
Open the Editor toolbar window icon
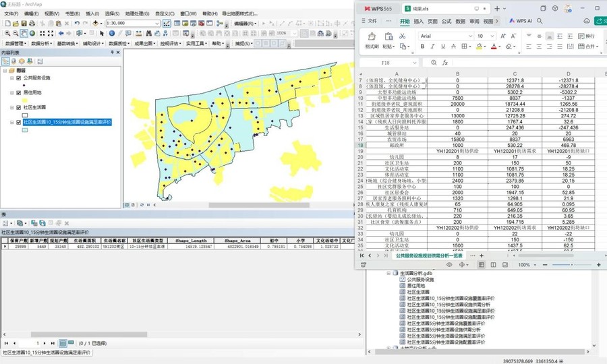pos(167,24)
